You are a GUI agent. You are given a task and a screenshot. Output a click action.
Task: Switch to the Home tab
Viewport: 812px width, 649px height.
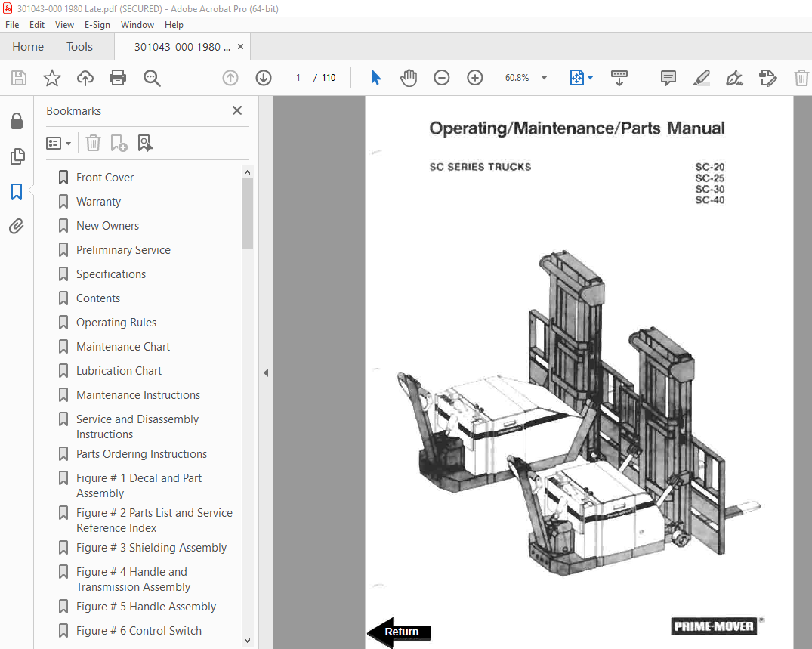[28, 47]
